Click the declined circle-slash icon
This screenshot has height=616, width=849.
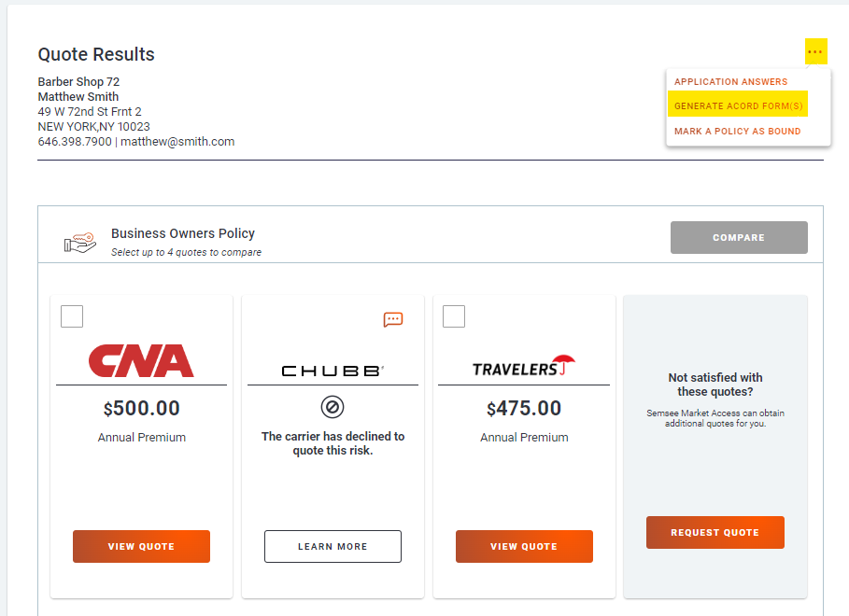pyautogui.click(x=333, y=407)
